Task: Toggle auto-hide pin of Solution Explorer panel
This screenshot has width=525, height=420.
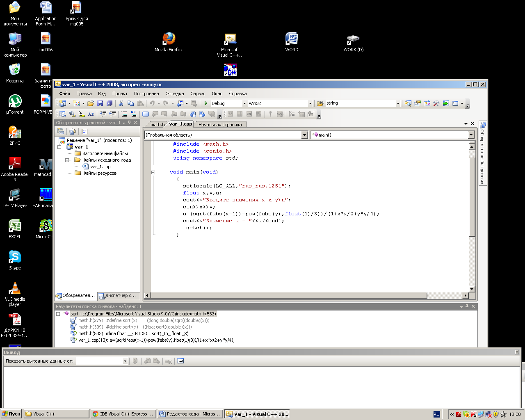Action: 130,123
